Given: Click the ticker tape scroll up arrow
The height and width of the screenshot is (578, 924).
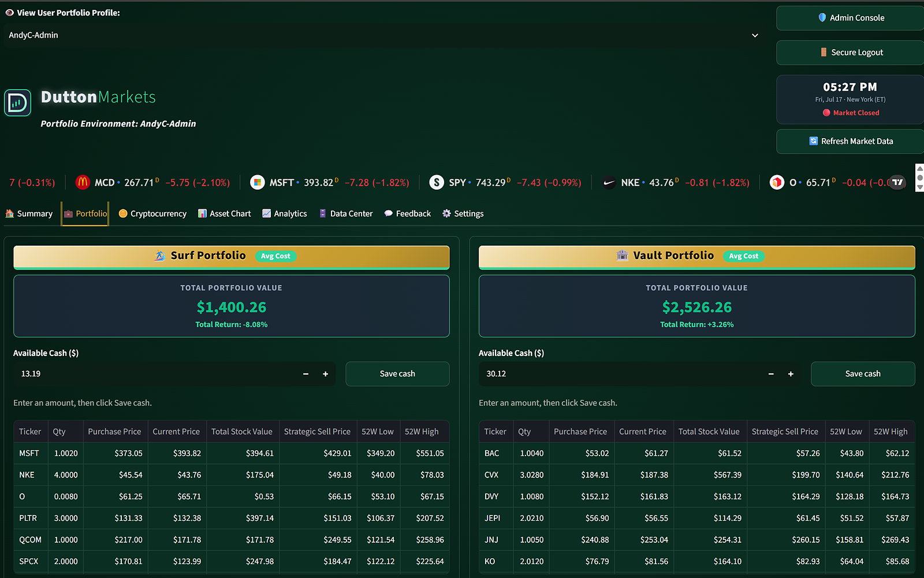Looking at the screenshot, I should pyautogui.click(x=920, y=169).
